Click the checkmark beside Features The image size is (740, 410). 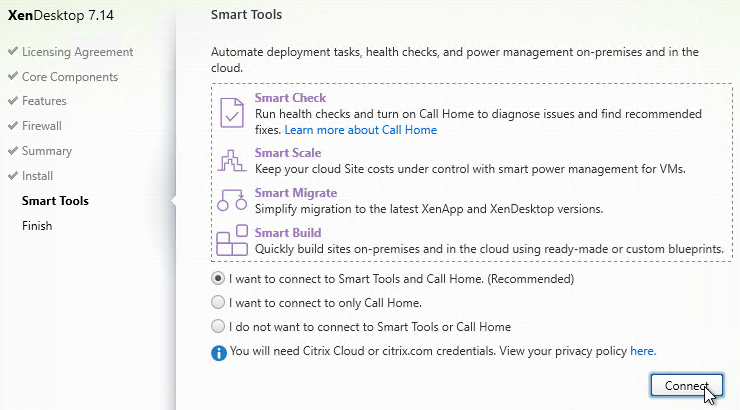[x=13, y=100]
